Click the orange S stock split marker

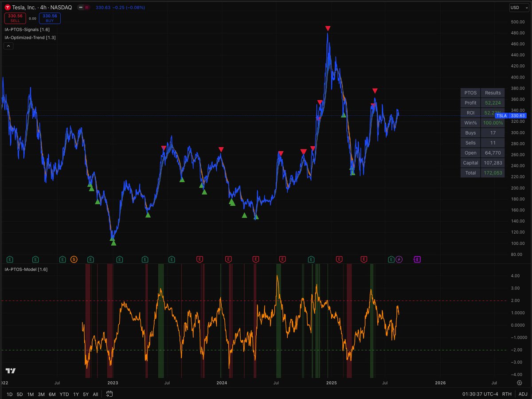74,259
